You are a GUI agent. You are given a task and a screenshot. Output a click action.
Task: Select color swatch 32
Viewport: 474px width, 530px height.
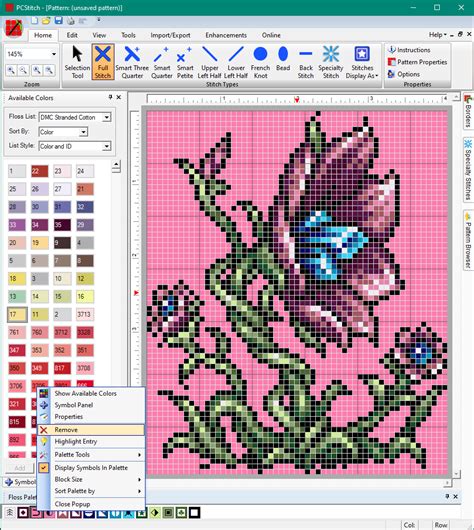click(x=85, y=207)
